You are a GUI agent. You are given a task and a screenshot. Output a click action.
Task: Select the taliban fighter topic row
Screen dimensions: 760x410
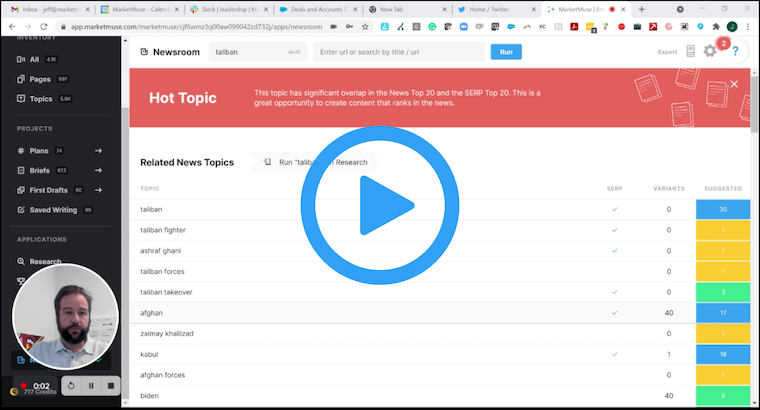(x=440, y=230)
